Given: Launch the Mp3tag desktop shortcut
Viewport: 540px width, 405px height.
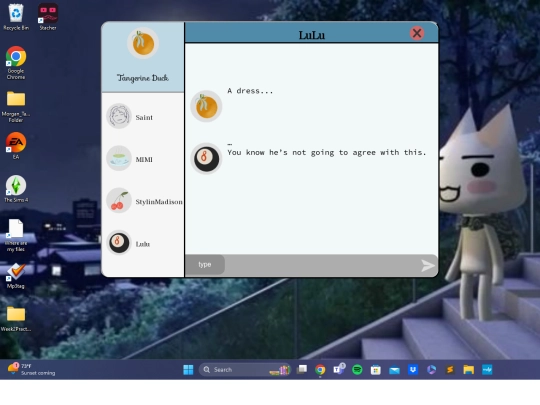Looking at the screenshot, I should point(16,276).
